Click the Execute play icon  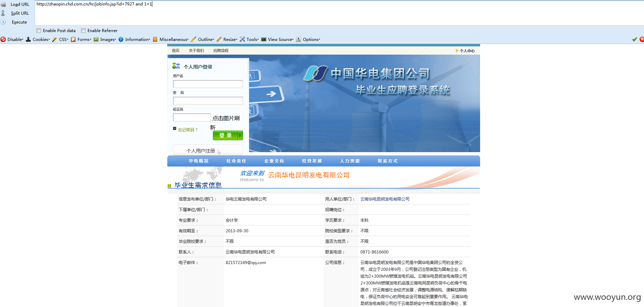[3, 22]
